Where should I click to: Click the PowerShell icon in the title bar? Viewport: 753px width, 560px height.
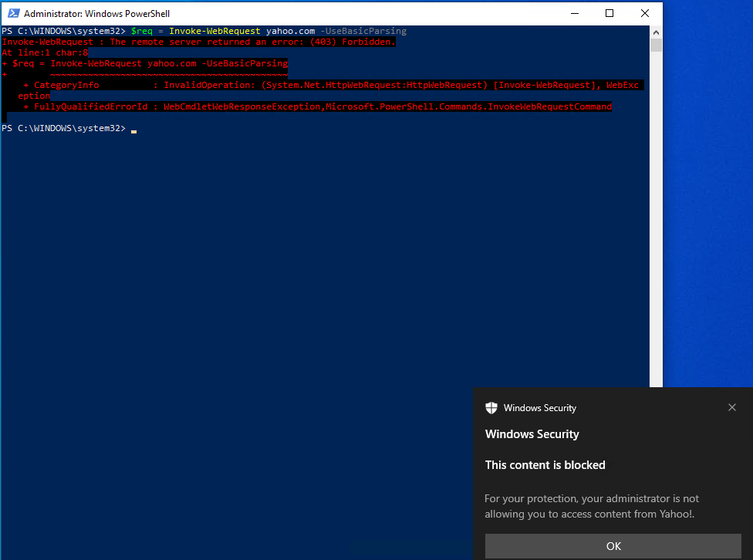pyautogui.click(x=12, y=13)
